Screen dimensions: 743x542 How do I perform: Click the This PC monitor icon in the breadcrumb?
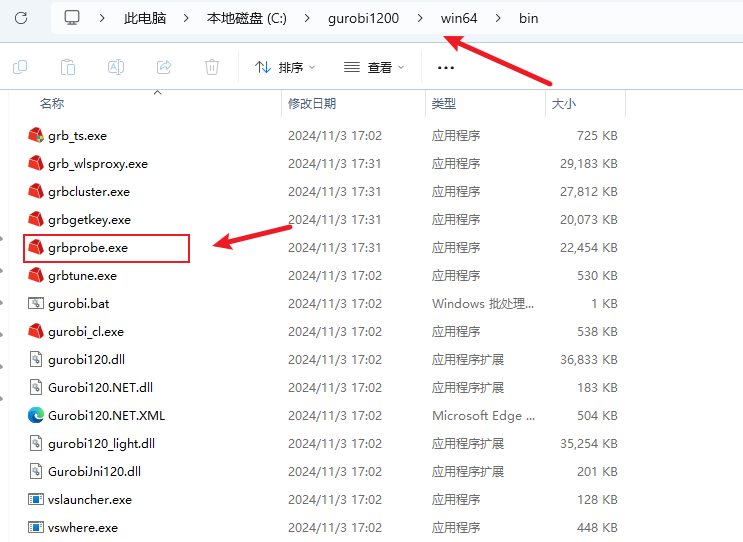coord(72,18)
